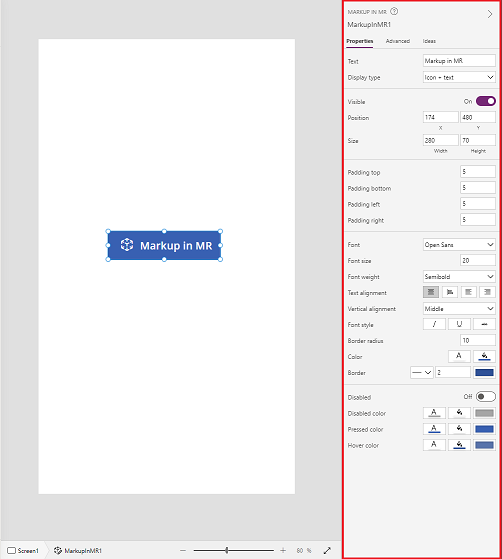
Task: Click the Size Height field
Action: [478, 140]
